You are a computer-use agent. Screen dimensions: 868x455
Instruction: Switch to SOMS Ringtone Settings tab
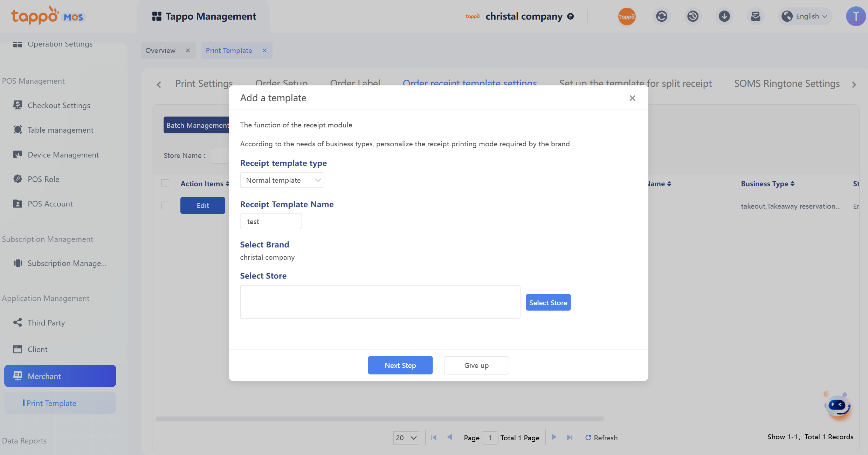click(x=787, y=84)
